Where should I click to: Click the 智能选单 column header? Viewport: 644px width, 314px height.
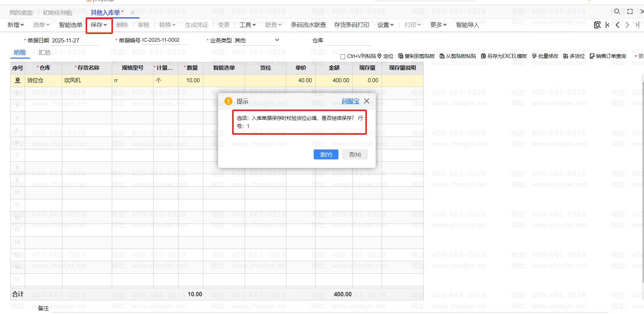pyautogui.click(x=224, y=68)
